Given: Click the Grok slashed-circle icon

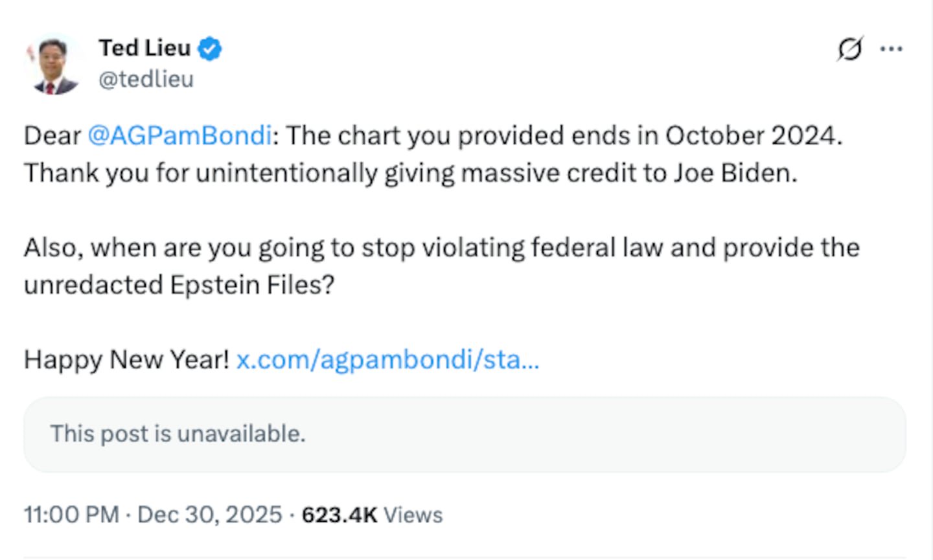Looking at the screenshot, I should click(849, 49).
